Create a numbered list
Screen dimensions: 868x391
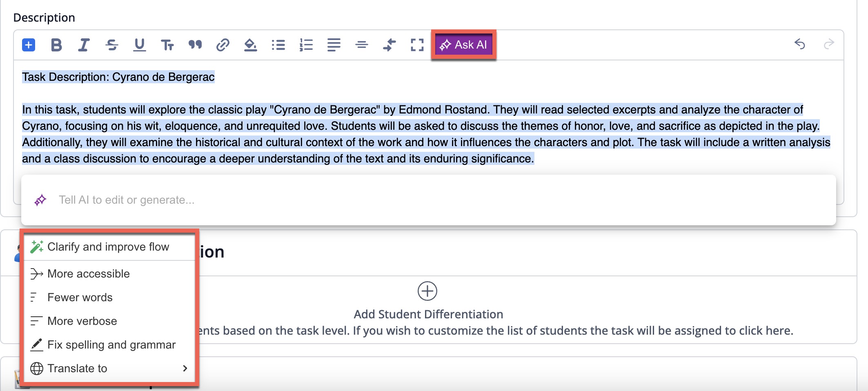[x=306, y=45]
